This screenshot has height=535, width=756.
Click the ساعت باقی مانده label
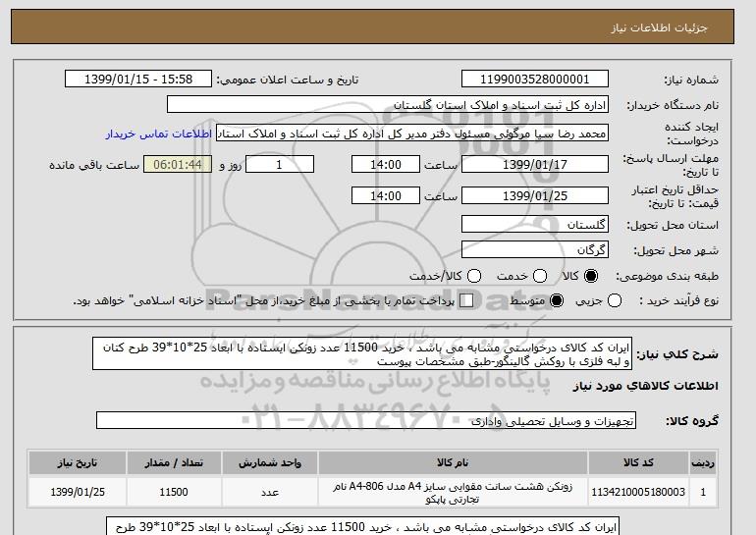(x=94, y=165)
